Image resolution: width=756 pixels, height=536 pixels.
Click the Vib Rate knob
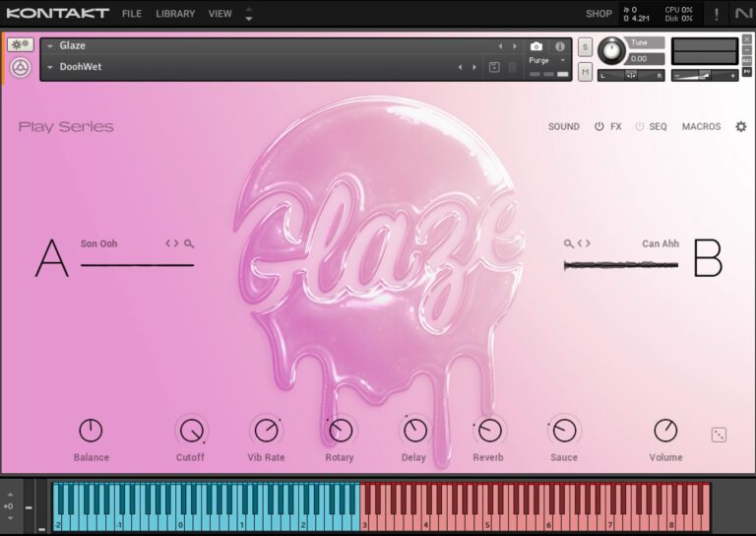click(x=266, y=431)
